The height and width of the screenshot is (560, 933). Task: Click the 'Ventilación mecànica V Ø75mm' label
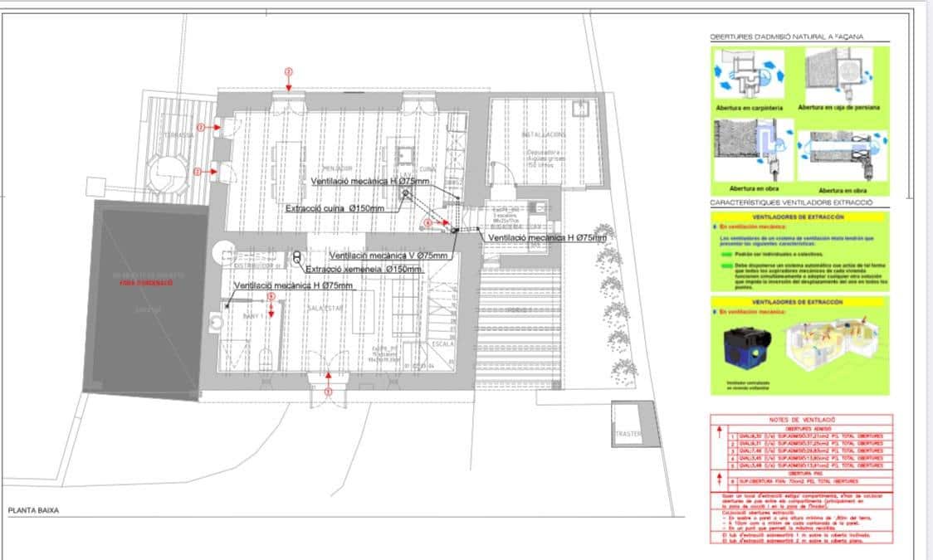(388, 256)
